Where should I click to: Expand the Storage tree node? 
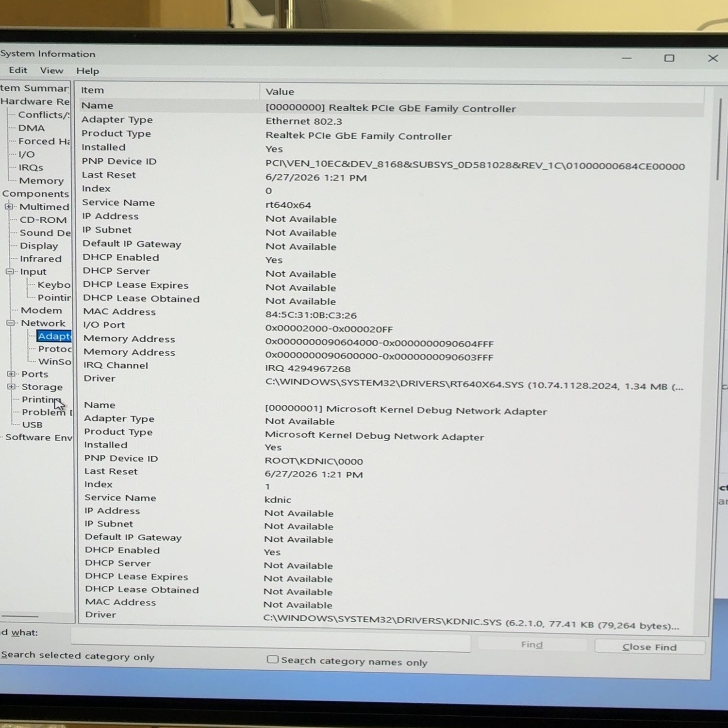pos(11,386)
